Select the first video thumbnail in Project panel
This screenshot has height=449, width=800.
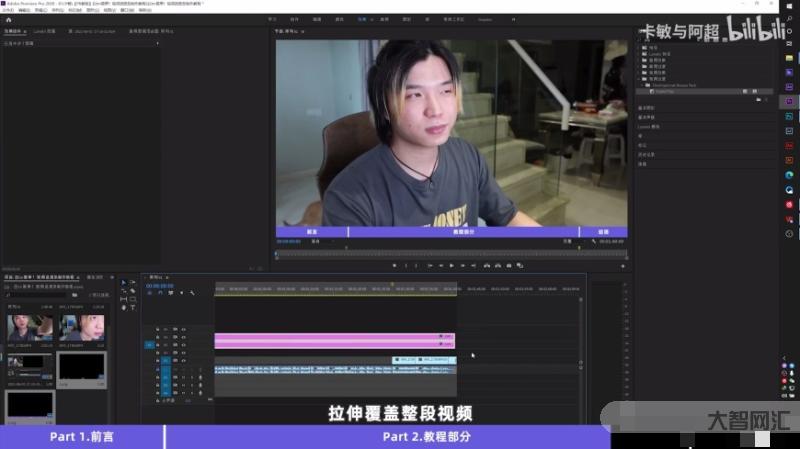(x=29, y=328)
